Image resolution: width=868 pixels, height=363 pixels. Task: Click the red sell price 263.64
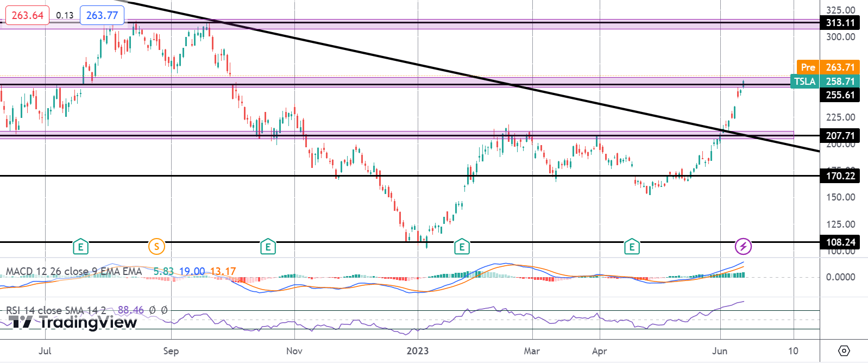pos(27,15)
